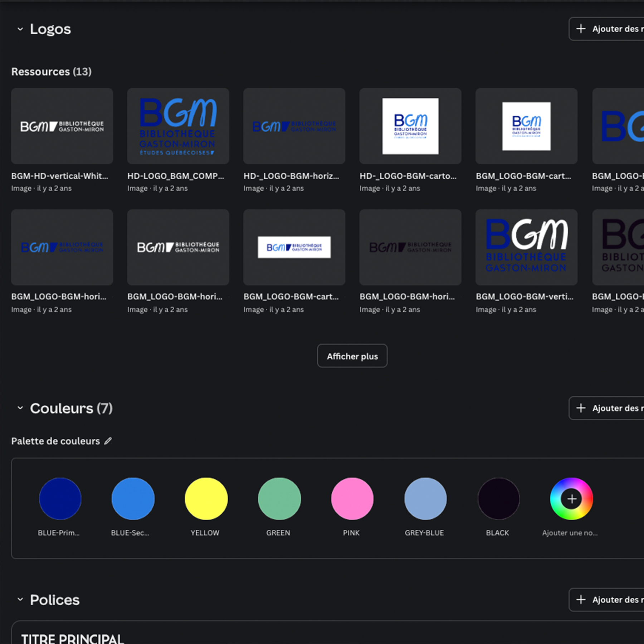This screenshot has height=644, width=644.
Task: Open second-row blue horizontal BGM_LOGO-BGM-hori... thumbnail
Action: coord(62,247)
